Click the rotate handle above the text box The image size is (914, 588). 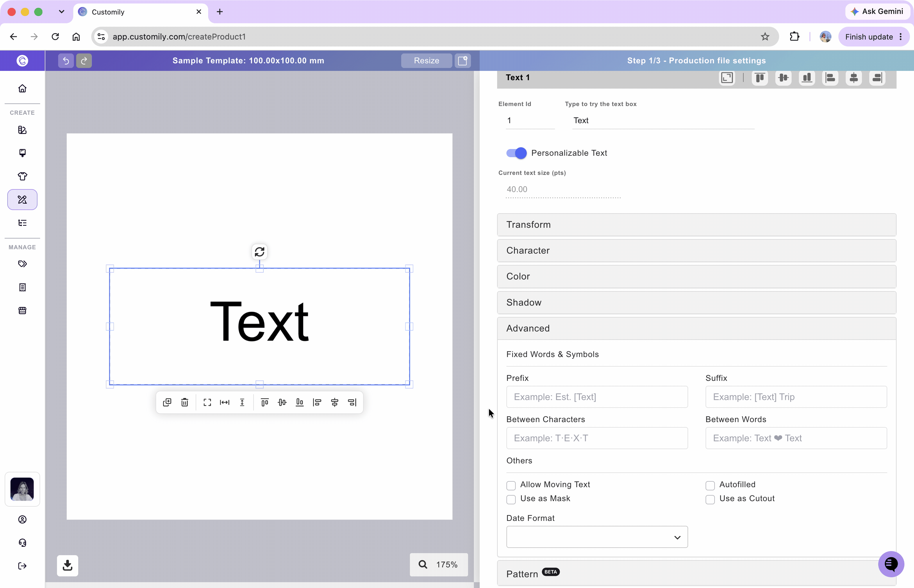[259, 252]
